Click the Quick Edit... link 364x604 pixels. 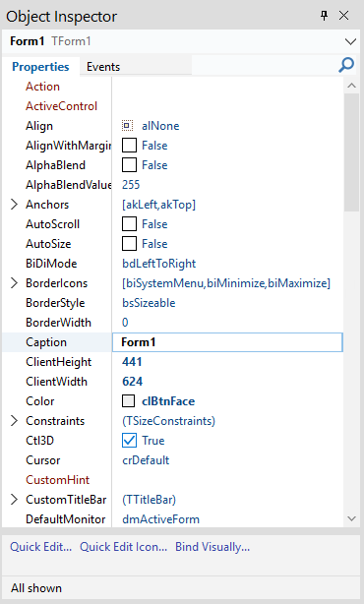click(41, 547)
